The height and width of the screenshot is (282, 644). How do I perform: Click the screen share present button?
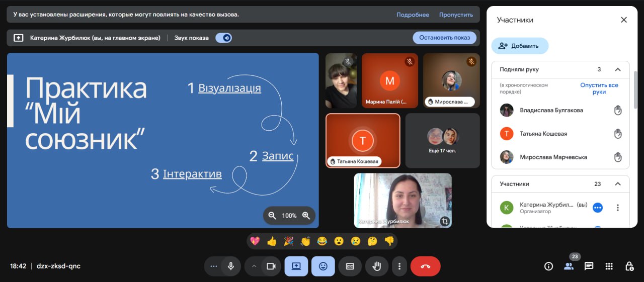coord(296,266)
